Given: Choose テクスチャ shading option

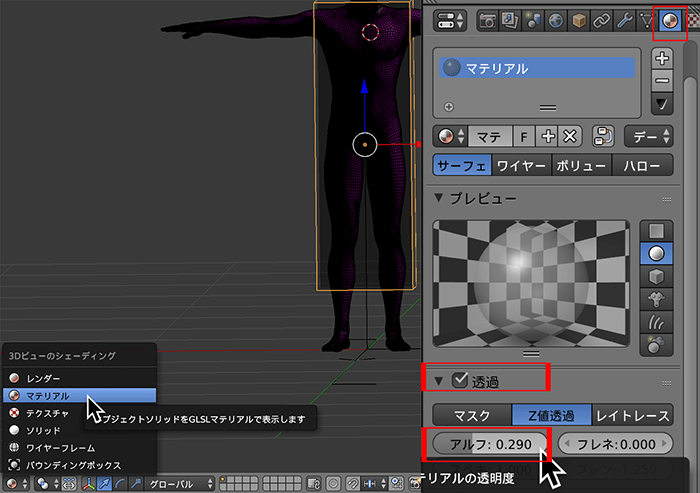Looking at the screenshot, I should click(x=49, y=413).
